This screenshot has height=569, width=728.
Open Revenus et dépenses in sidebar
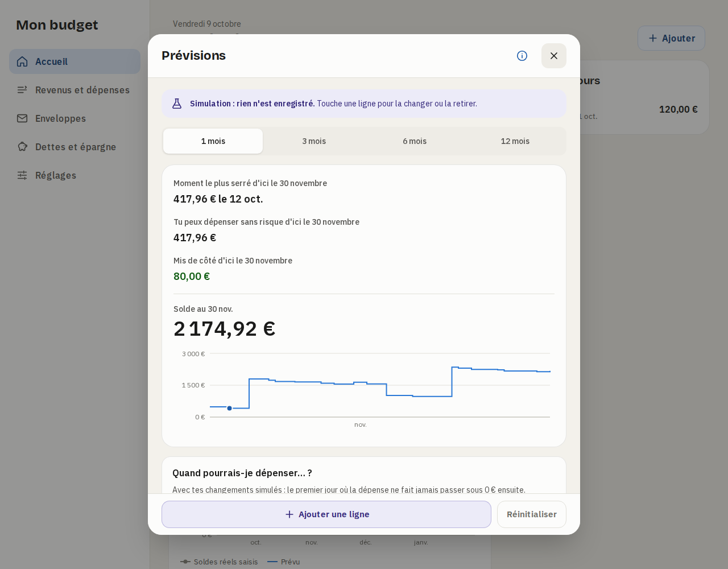(75, 90)
